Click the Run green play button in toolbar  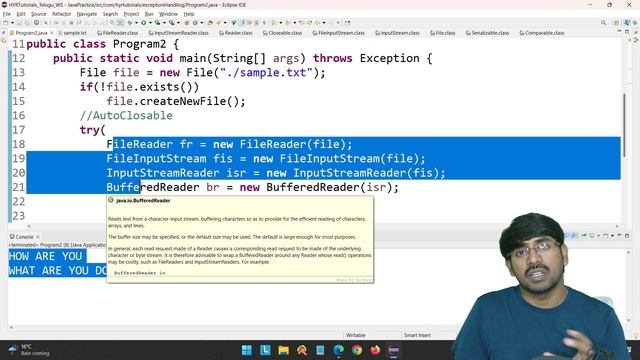tap(144, 22)
